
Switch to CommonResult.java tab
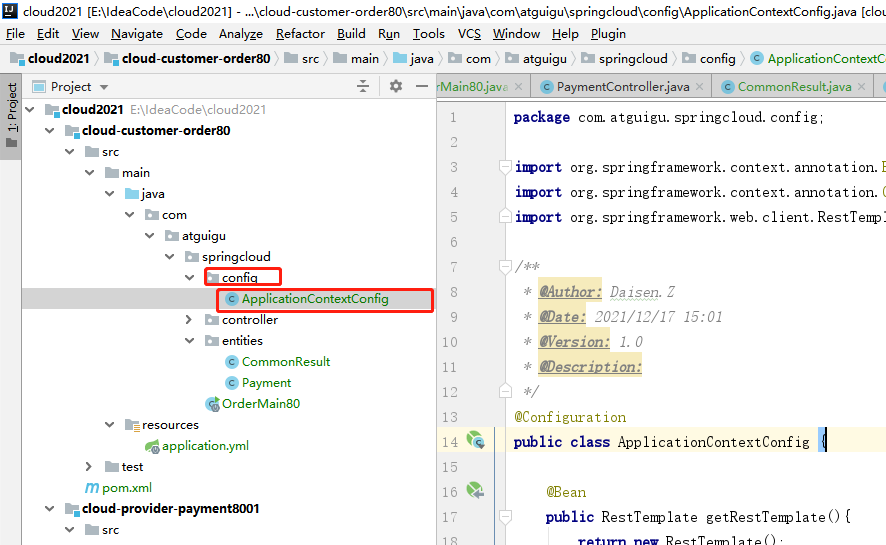(x=794, y=87)
